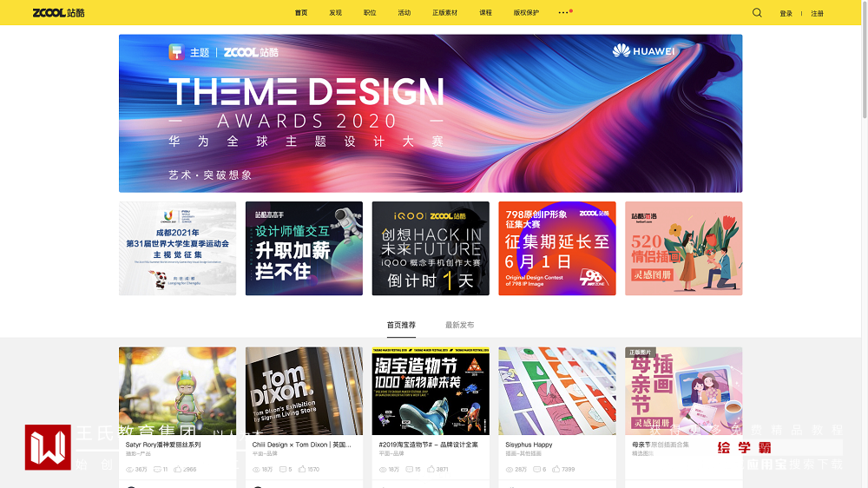Click the views eye icon under Satyr Rory
Image resolution: width=868 pixels, height=488 pixels.
click(x=129, y=469)
